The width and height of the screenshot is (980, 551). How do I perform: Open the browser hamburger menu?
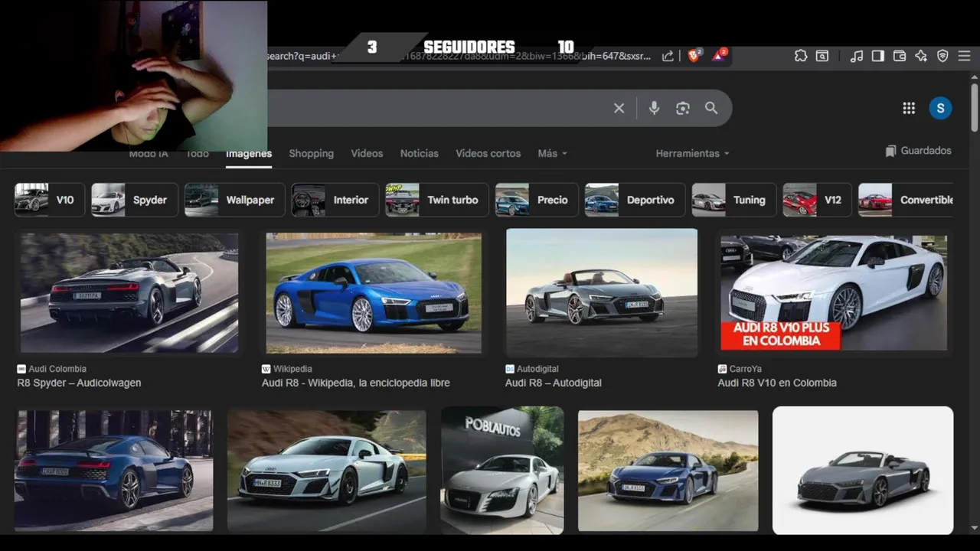tap(965, 56)
